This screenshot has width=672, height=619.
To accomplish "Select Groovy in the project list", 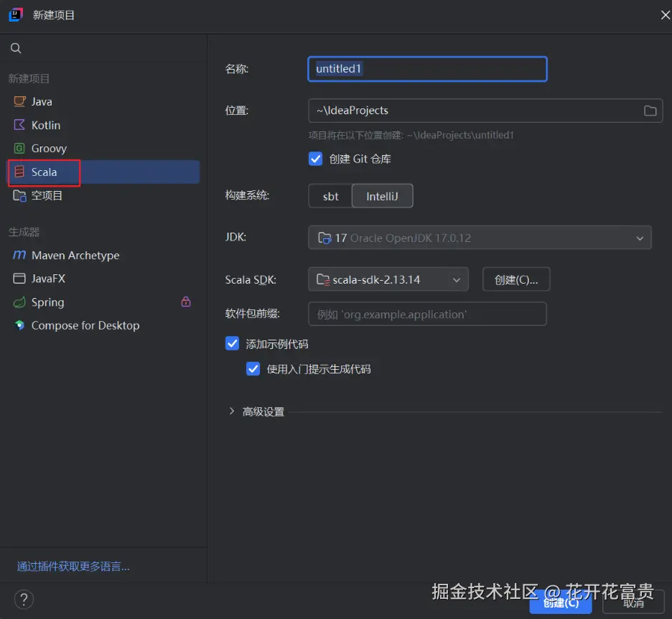I will point(103,149).
